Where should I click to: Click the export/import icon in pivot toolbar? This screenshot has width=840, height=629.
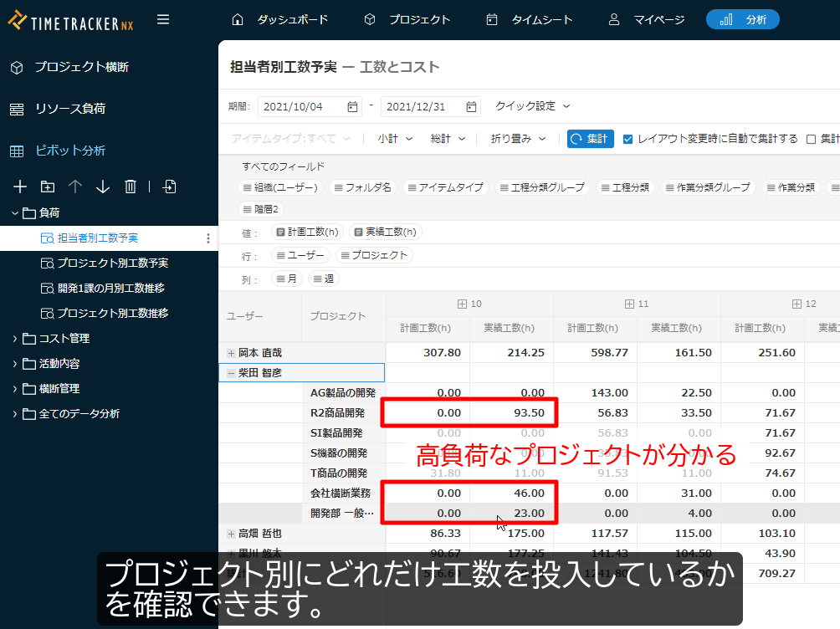[169, 187]
